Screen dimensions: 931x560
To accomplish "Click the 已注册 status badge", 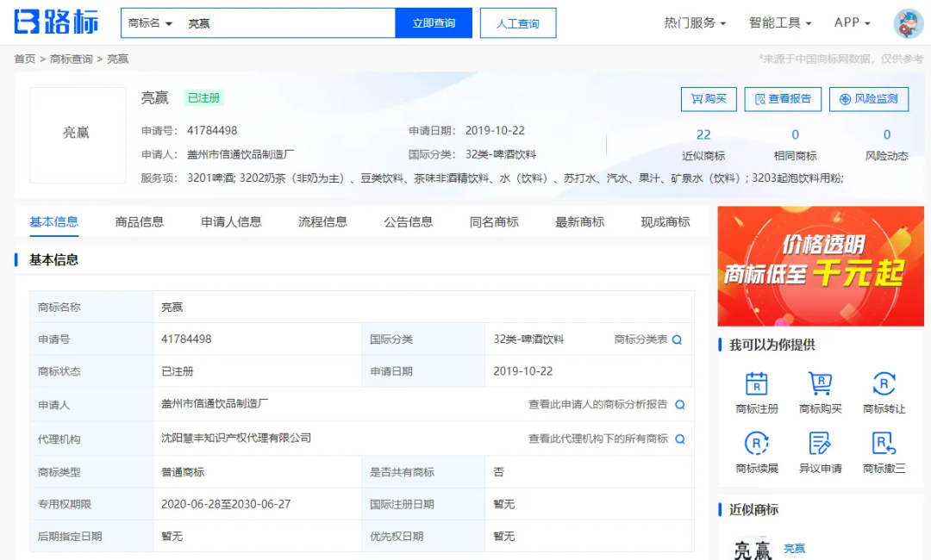I will 203,98.
